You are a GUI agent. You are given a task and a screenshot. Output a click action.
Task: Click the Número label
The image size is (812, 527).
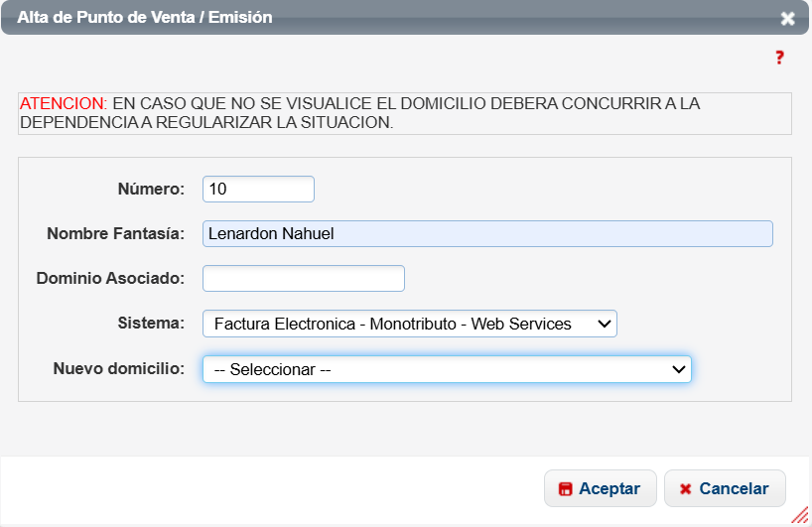(151, 189)
